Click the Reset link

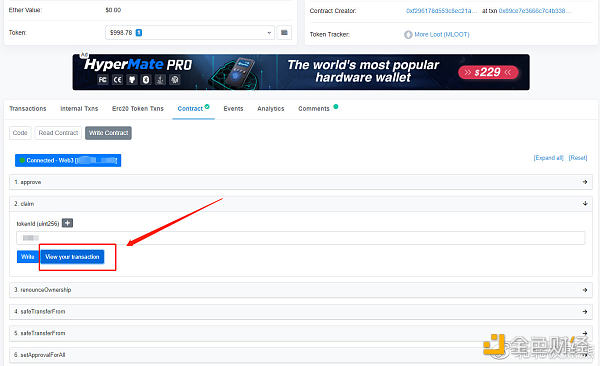pyautogui.click(x=578, y=158)
